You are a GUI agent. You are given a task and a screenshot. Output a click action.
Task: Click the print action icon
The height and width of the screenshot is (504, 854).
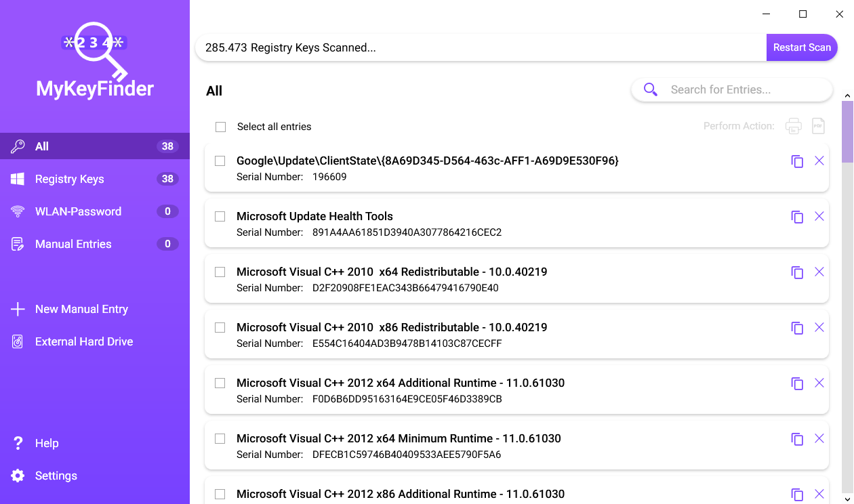[794, 126]
